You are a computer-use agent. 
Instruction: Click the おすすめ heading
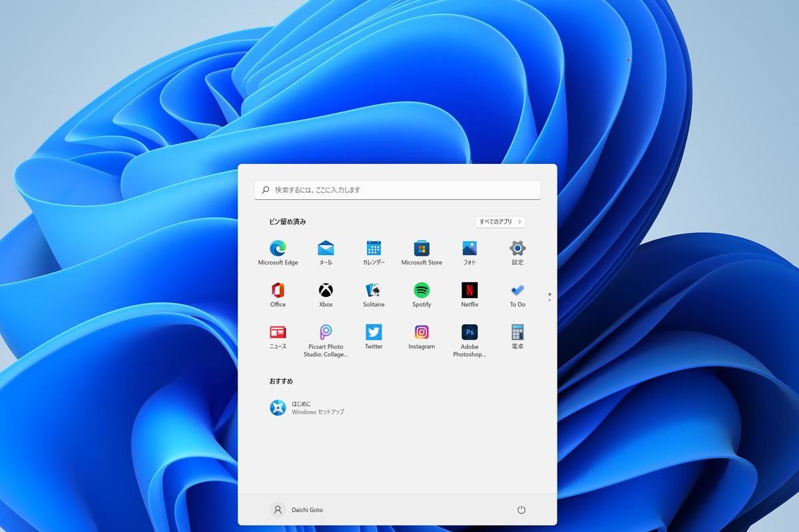[x=281, y=382]
